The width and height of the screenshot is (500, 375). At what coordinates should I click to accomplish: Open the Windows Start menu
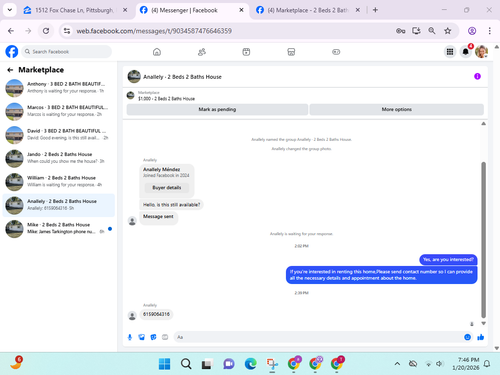[164, 364]
